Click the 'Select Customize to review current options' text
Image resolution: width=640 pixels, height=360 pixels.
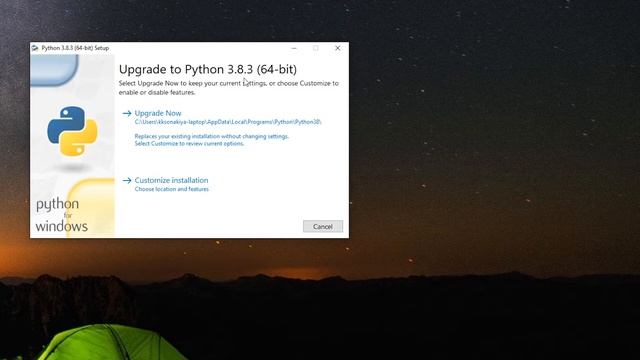tap(189, 144)
